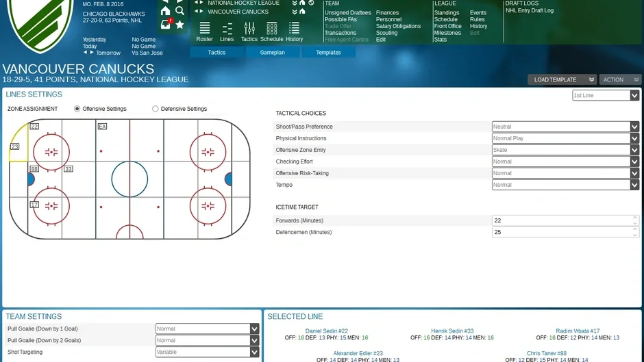644x362 pixels.
Task: Click the team logo shield
Action: pyautogui.click(x=40, y=25)
